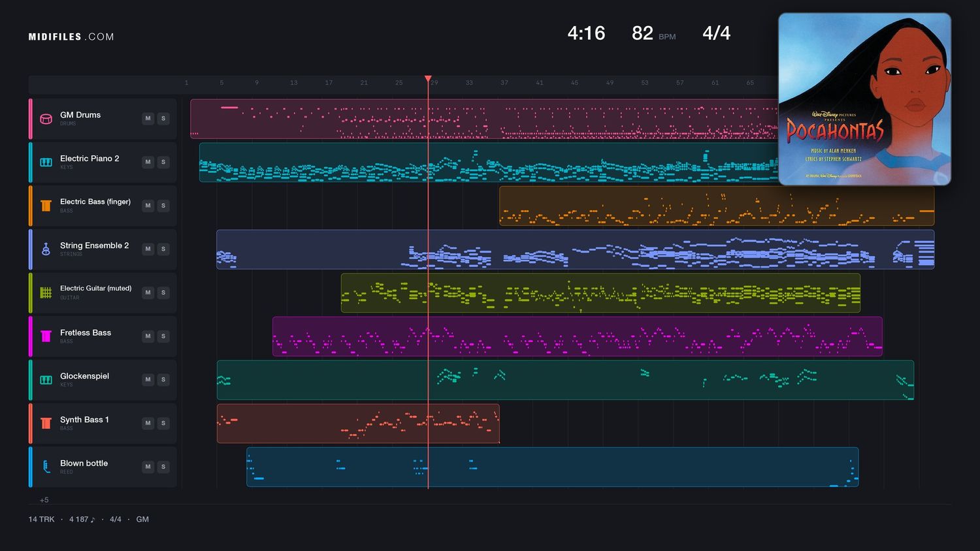This screenshot has width=980, height=551.
Task: Click the Electric Bass (finger) track icon
Action: point(46,206)
